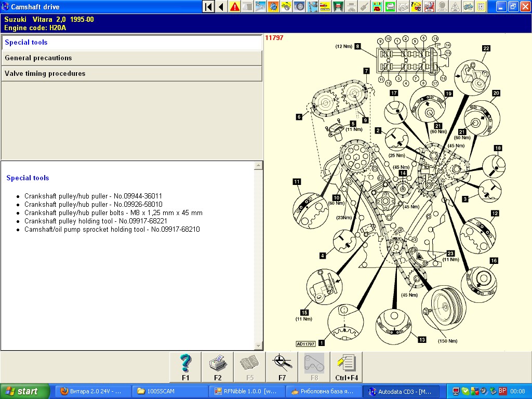Click the green vehicle lift toolbar icon
The width and height of the screenshot is (532, 399).
pyautogui.click(x=339, y=7)
